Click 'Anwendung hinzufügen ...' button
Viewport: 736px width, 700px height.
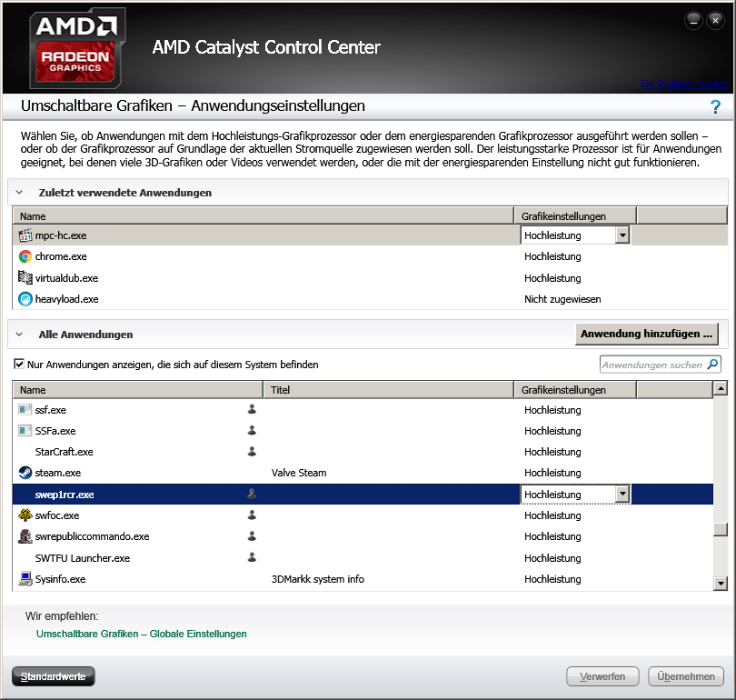(646, 334)
